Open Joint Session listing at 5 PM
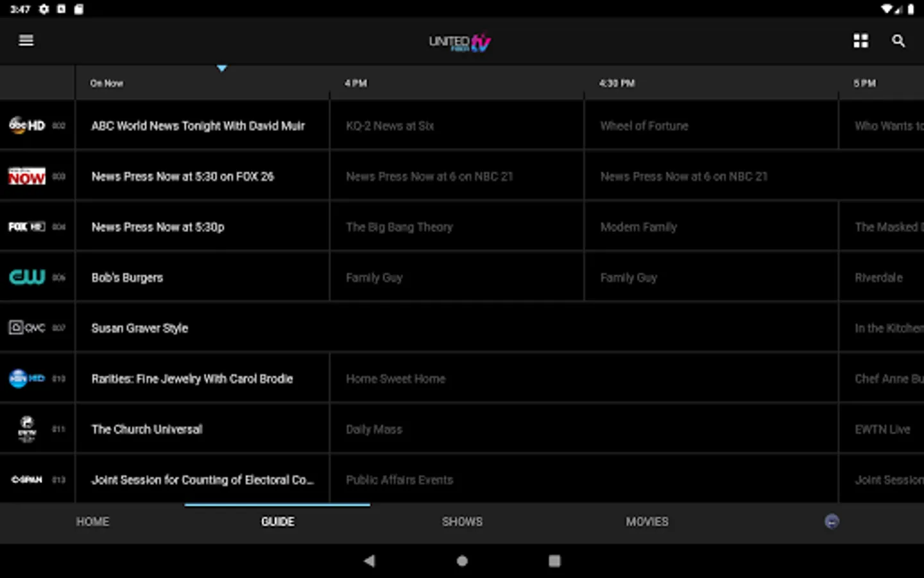The image size is (924, 578). tap(882, 479)
